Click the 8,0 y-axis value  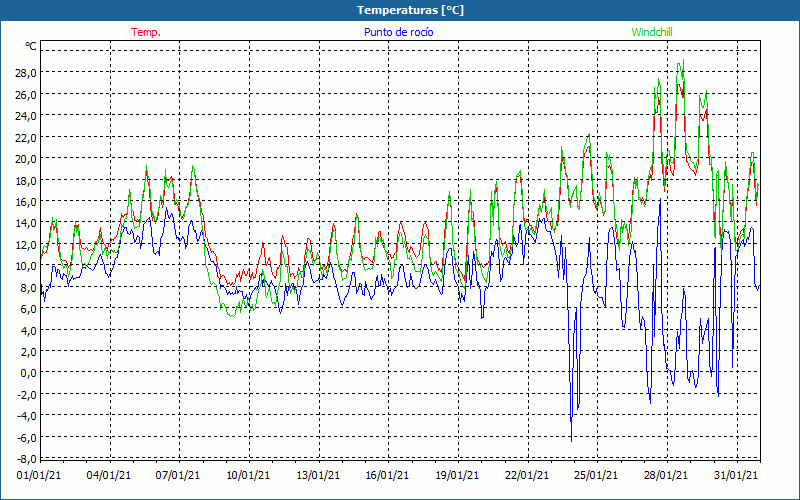point(28,287)
